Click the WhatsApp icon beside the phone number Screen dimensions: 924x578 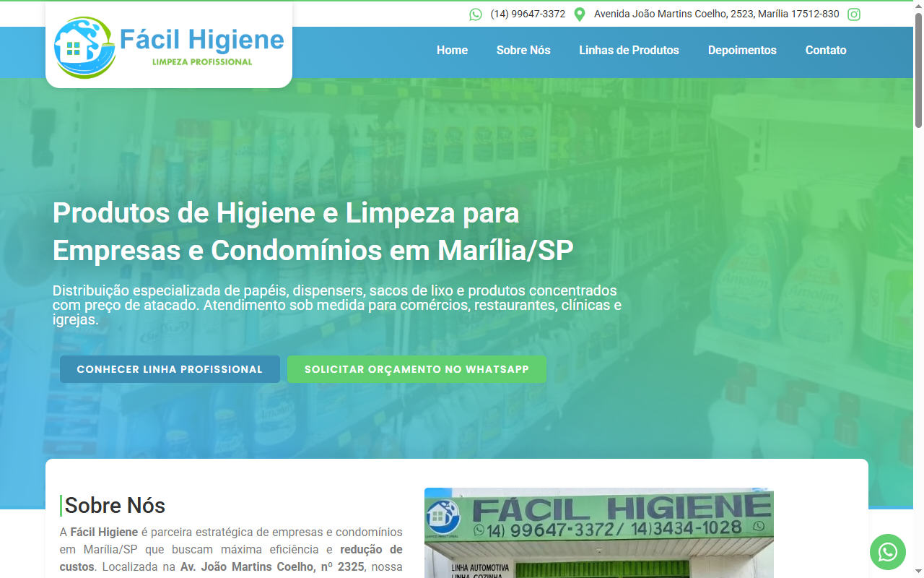point(476,14)
